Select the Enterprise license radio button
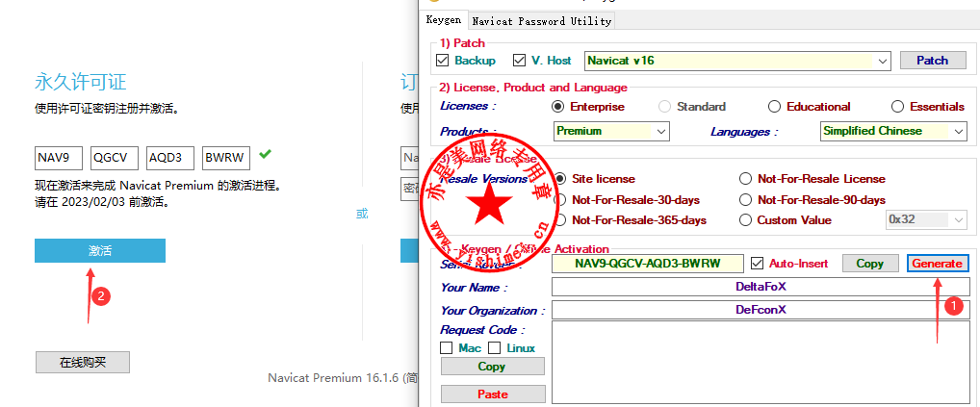 click(x=558, y=107)
